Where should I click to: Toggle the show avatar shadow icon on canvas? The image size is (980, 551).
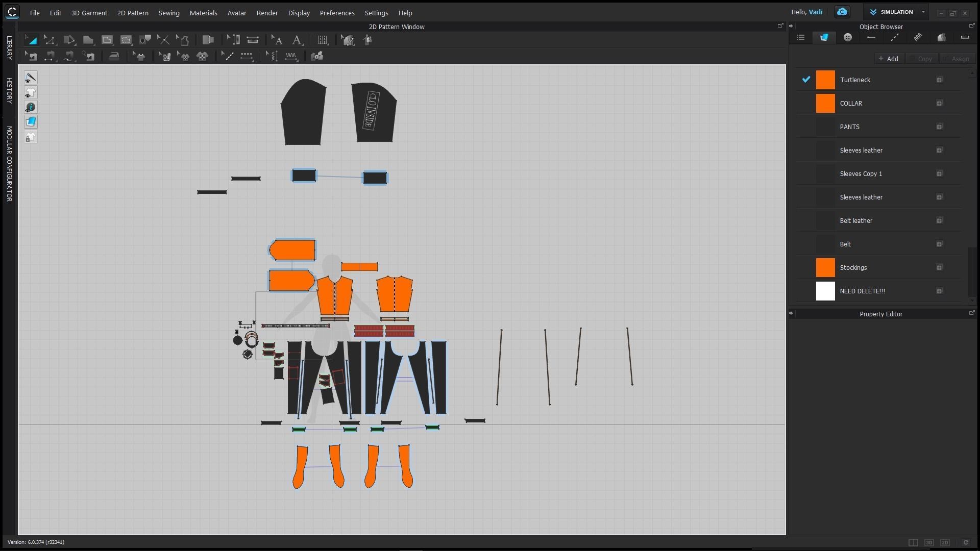pyautogui.click(x=31, y=92)
